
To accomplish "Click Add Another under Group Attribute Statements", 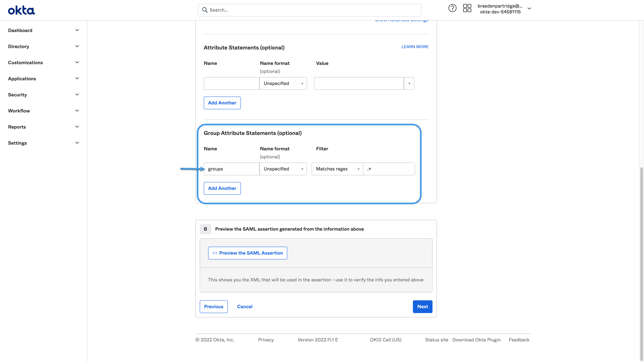I will [x=222, y=188].
